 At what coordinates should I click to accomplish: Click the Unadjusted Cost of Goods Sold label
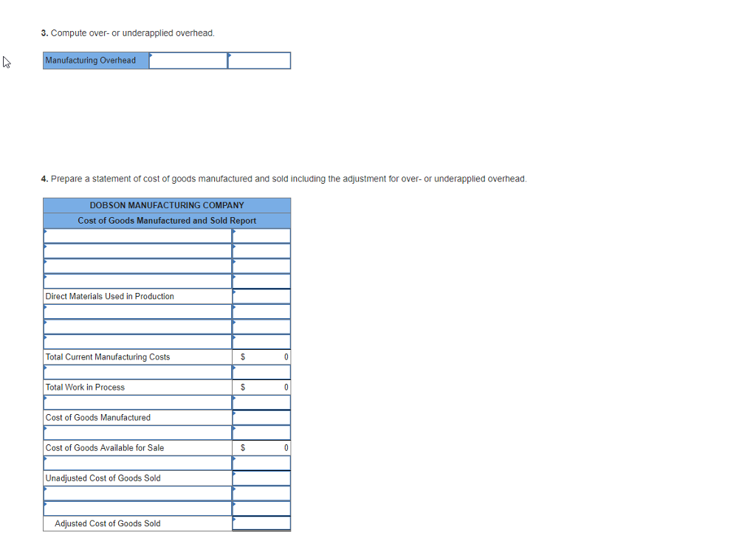pos(103,478)
